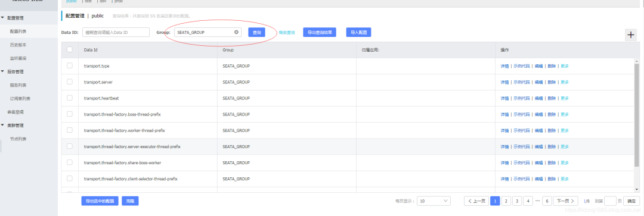Click 下一页 next page button
The image size is (644, 216).
(x=565, y=201)
